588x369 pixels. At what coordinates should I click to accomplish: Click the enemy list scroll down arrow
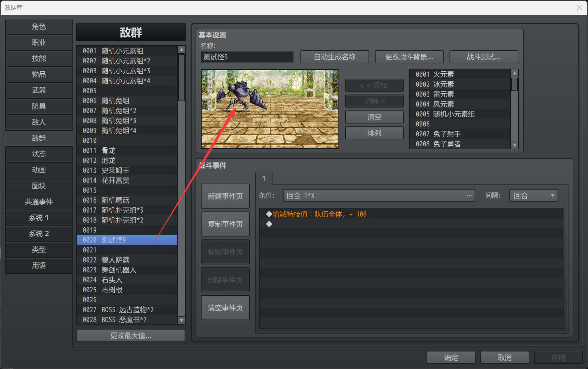click(514, 145)
